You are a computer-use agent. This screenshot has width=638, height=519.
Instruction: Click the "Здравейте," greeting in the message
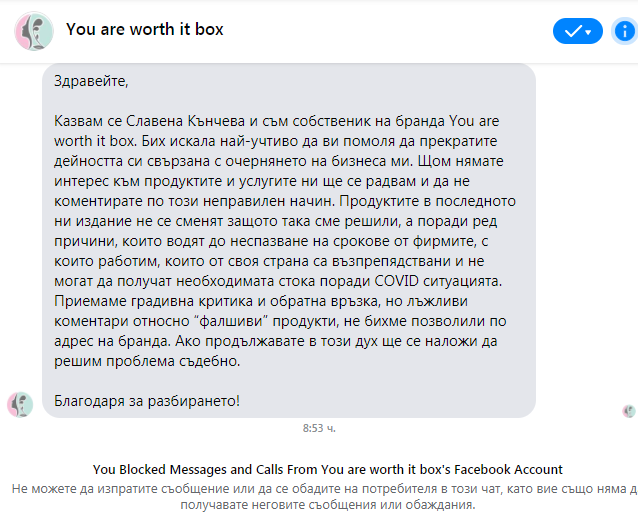(93, 80)
